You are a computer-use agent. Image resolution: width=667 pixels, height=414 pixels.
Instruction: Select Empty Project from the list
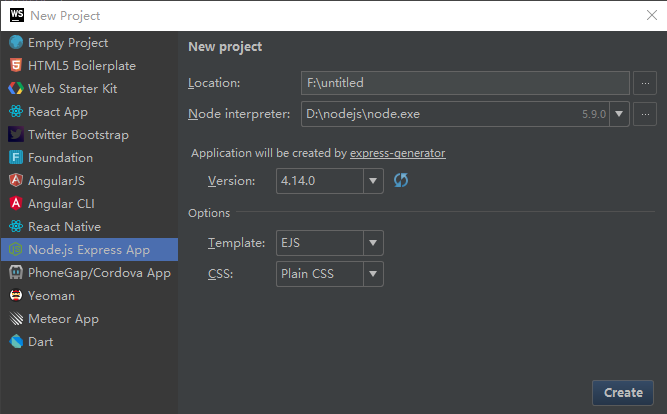[x=68, y=43]
